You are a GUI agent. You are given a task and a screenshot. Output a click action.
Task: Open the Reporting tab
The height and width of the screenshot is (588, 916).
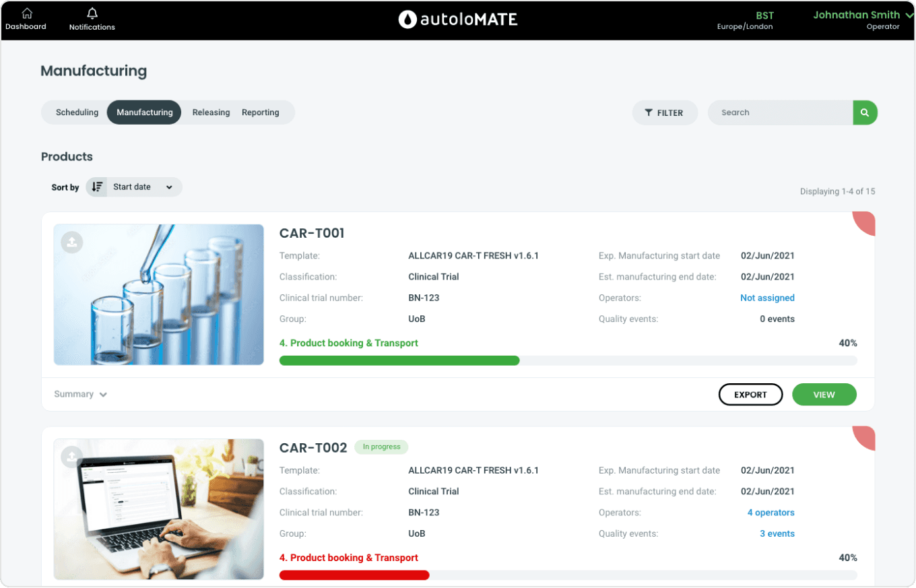(260, 112)
